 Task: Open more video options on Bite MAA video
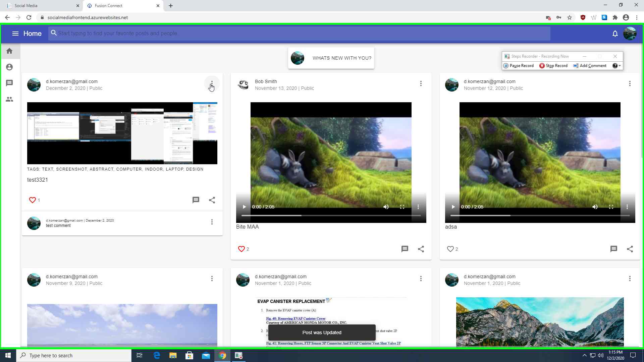coord(418,207)
